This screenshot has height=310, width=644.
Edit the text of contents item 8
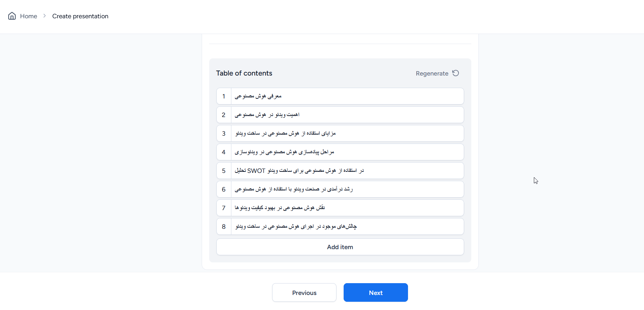tap(347, 227)
